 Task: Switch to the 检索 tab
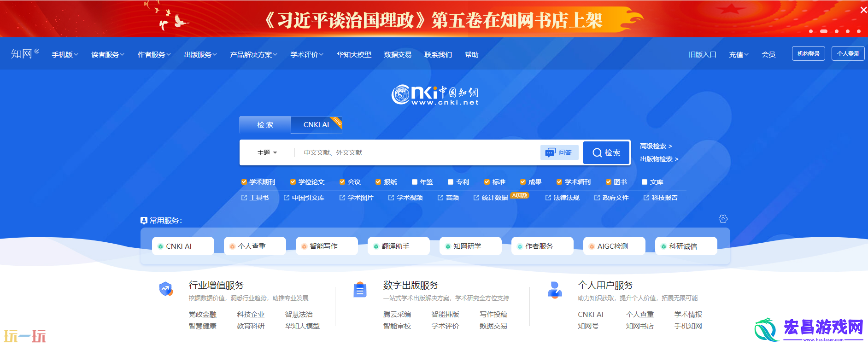[x=265, y=125]
